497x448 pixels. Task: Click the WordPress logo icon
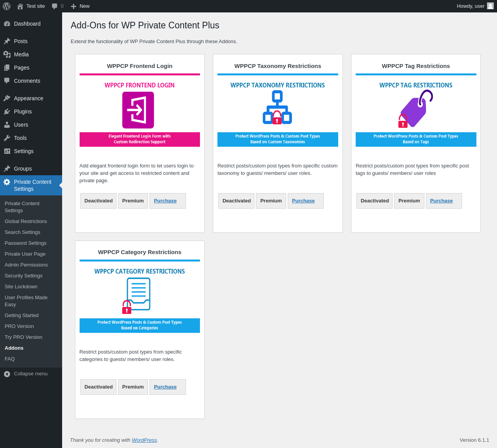[x=7, y=6]
